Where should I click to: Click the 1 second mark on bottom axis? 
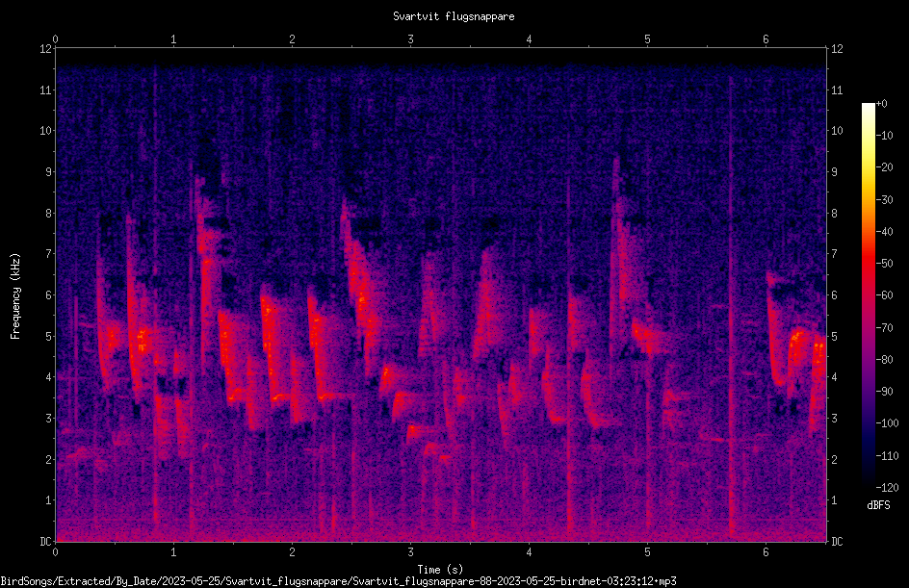[x=173, y=552]
